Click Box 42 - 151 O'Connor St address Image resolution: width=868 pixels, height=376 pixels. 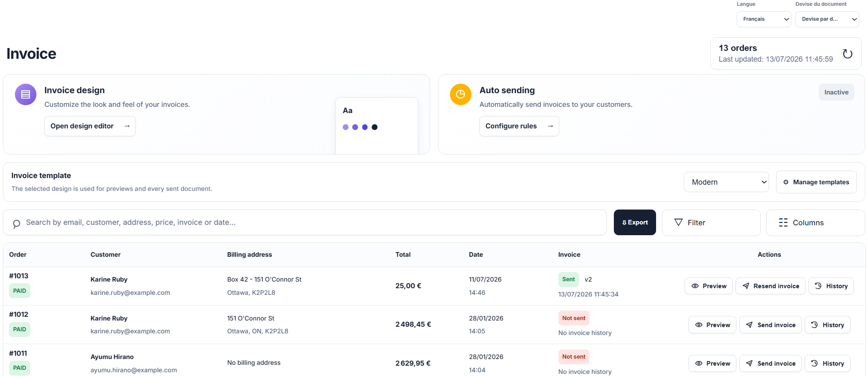(x=264, y=280)
